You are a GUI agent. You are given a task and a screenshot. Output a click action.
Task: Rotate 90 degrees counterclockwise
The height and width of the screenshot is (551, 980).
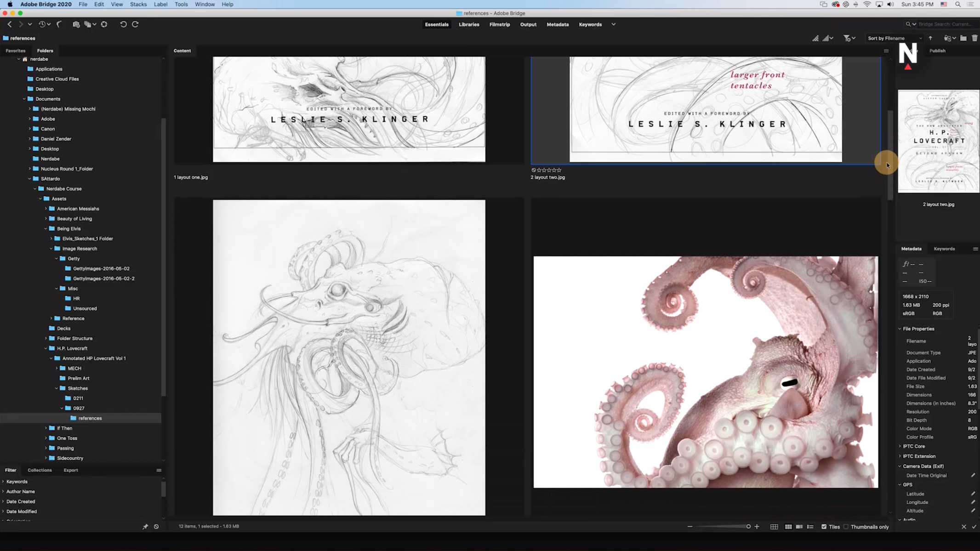coord(123,24)
